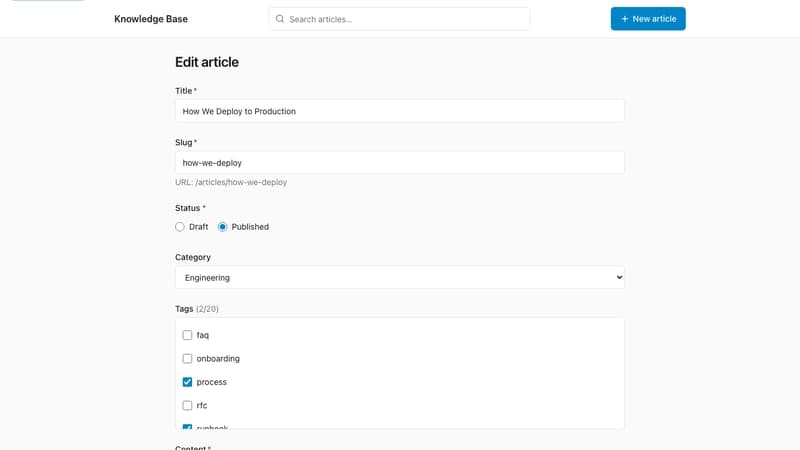Check the faq tag

point(187,335)
